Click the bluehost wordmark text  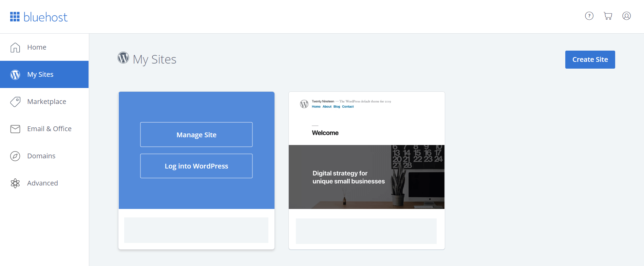pyautogui.click(x=45, y=17)
